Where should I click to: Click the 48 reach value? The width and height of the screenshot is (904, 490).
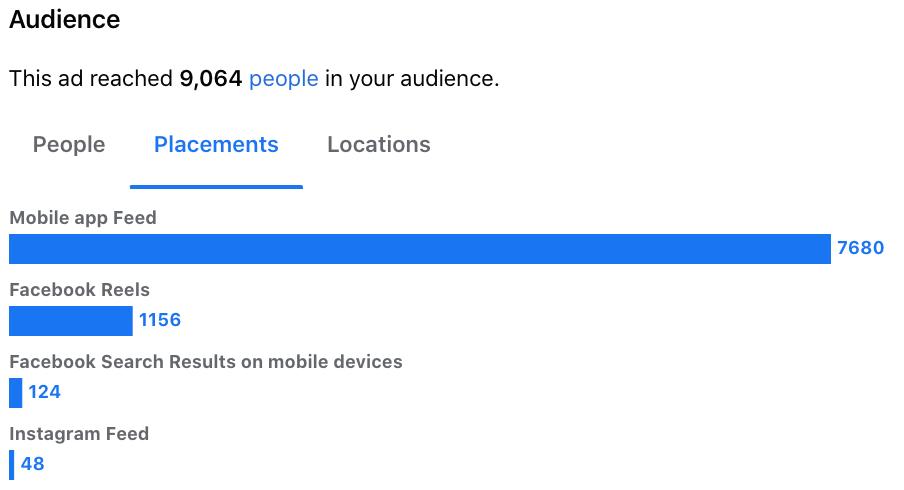pos(33,465)
